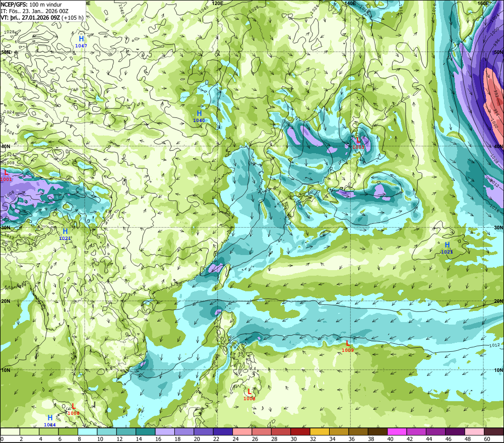This screenshot has height=443, width=504.
Task: Click the legend scale number '36'
Action: 352,439
